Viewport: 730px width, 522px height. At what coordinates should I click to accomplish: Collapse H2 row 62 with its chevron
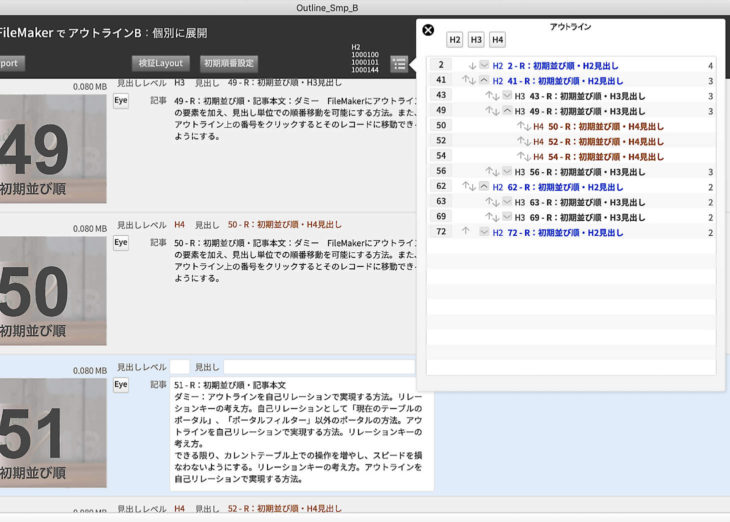click(484, 186)
